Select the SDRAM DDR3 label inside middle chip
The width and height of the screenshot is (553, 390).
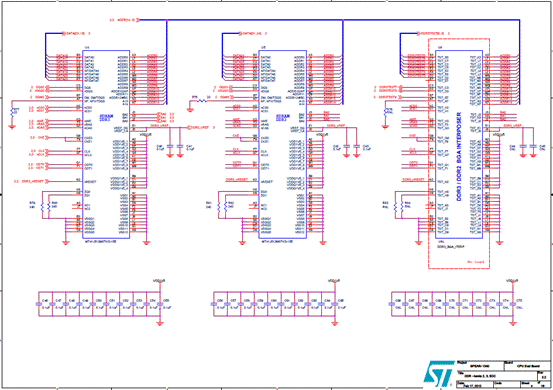tap(282, 117)
